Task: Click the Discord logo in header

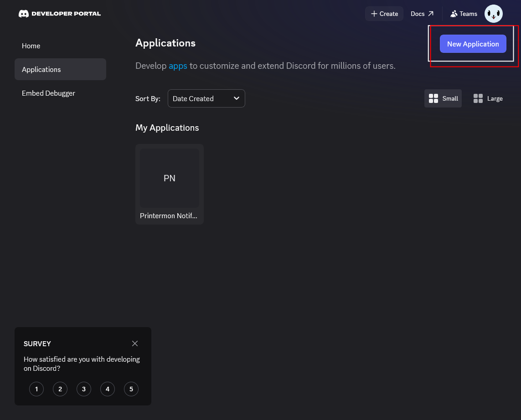Action: [24, 14]
